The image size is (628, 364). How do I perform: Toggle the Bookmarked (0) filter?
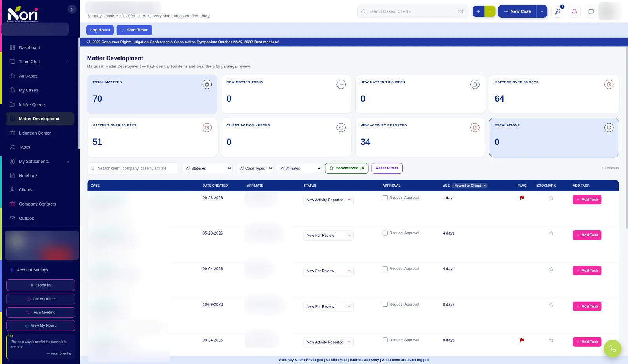click(347, 168)
